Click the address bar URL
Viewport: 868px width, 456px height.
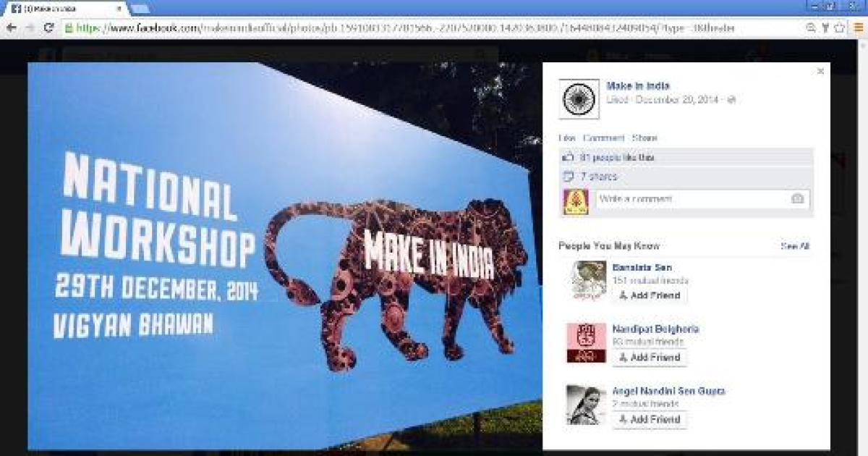[405, 28]
